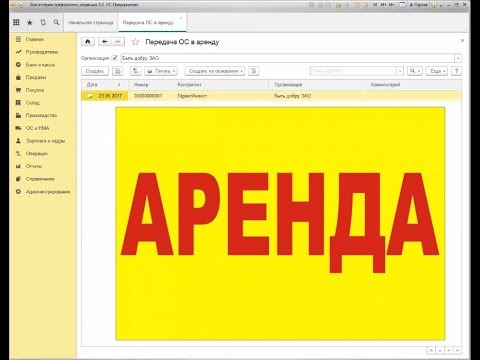Image resolution: width=480 pixels, height=360 pixels.
Task: Open the Справочники section
Action: pos(40,179)
